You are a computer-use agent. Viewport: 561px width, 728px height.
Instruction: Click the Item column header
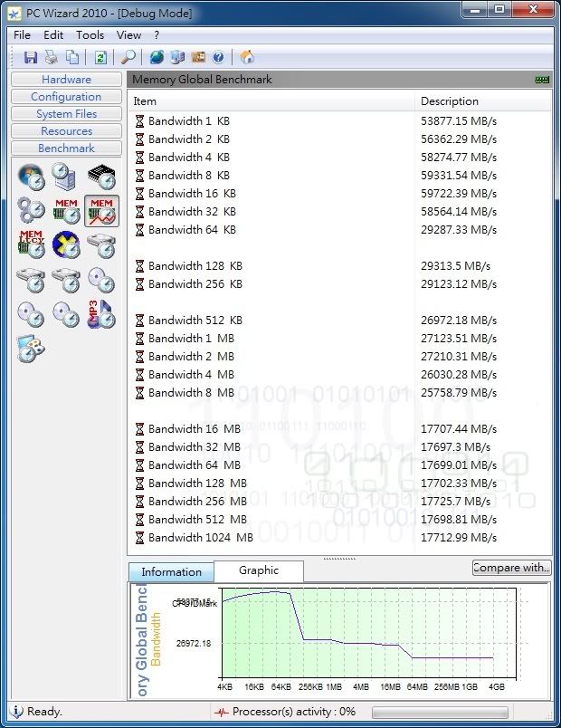click(271, 101)
